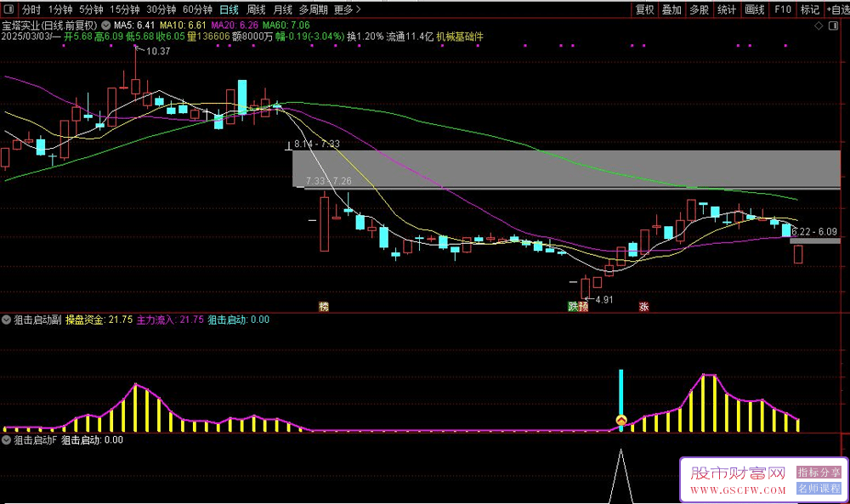Expand the 狙击启动F indicator dropdown arrow
The width and height of the screenshot is (850, 504).
pos(7,440)
